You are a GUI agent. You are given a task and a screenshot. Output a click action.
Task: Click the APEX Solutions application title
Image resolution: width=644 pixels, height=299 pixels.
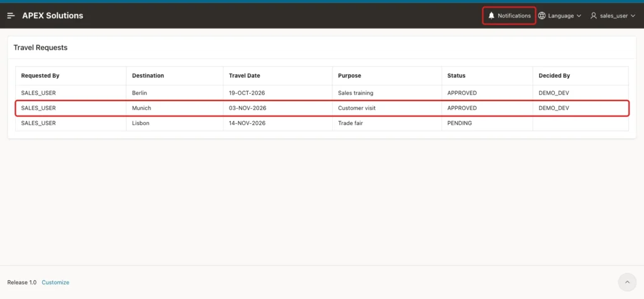(x=53, y=16)
